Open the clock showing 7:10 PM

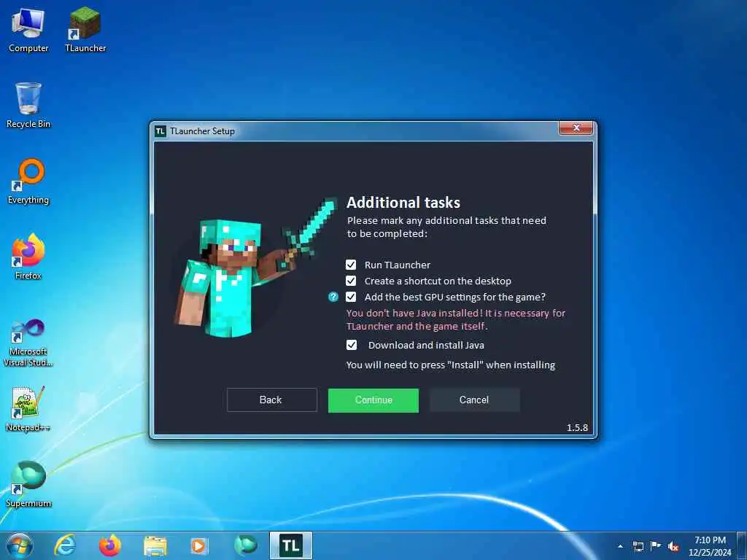[710, 545]
